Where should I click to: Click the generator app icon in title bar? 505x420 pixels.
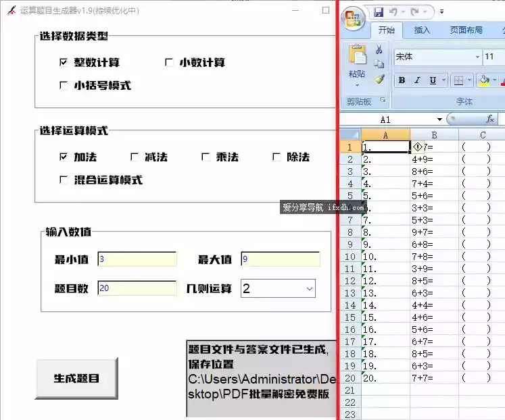pos(11,10)
